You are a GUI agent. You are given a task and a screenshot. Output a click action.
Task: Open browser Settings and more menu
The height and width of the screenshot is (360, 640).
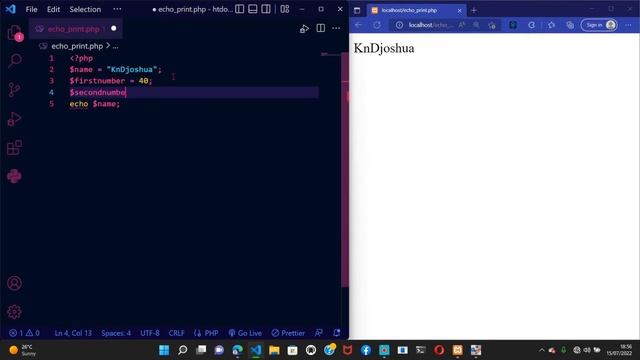tap(628, 25)
